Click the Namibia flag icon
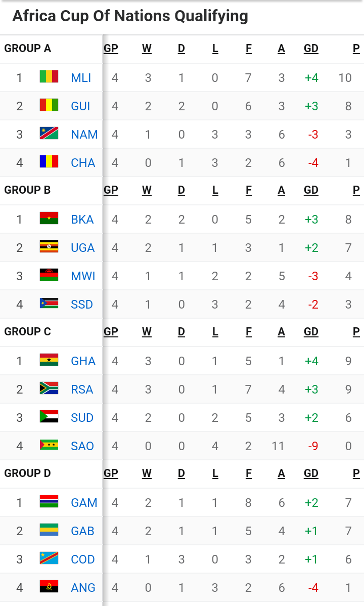Image resolution: width=364 pixels, height=606 pixels. (x=49, y=134)
